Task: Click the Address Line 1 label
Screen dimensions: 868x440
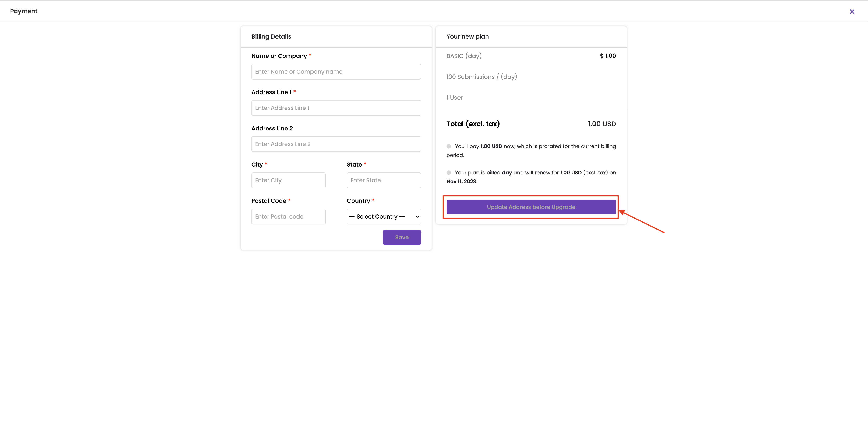Action: tap(271, 92)
